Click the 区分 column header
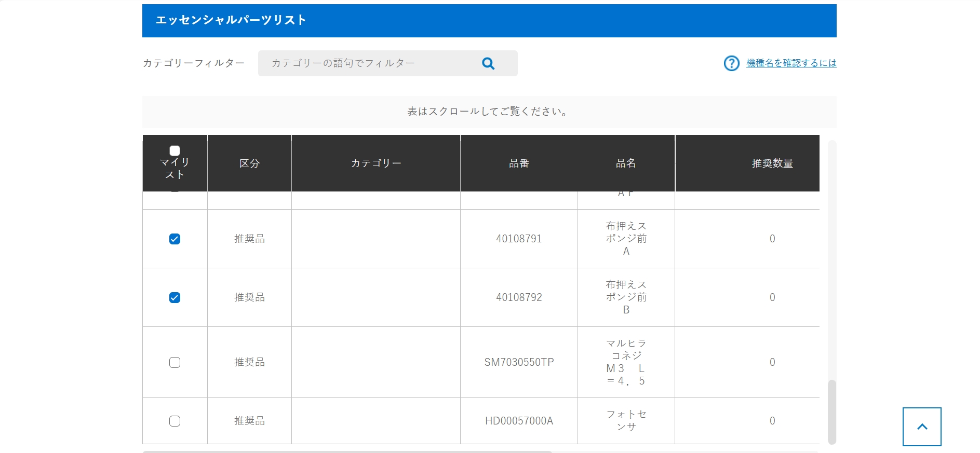 (249, 163)
